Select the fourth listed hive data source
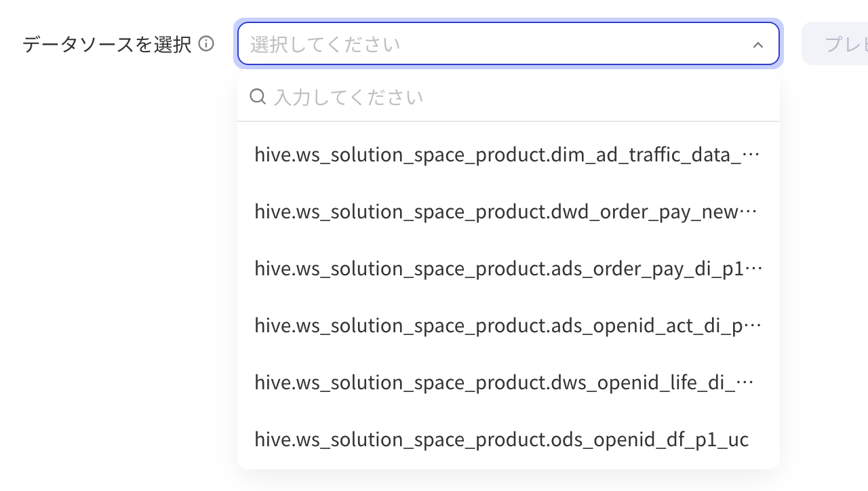Screen dimensions: 868x491 pos(509,326)
